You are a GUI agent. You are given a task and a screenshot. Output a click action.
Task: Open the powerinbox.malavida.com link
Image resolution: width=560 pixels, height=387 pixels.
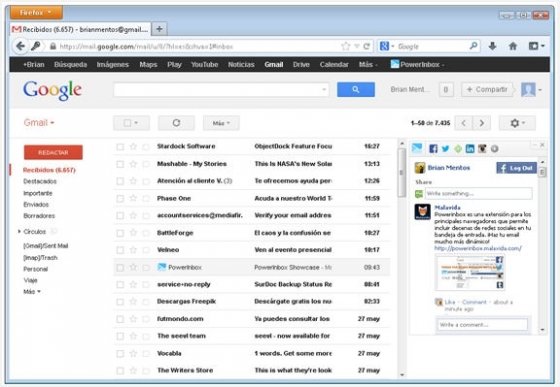478,248
